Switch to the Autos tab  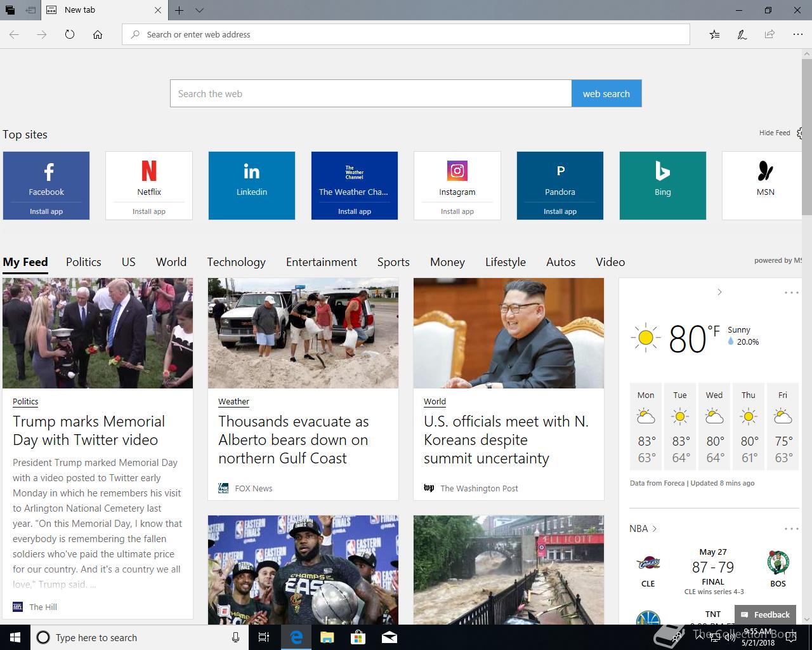point(561,262)
